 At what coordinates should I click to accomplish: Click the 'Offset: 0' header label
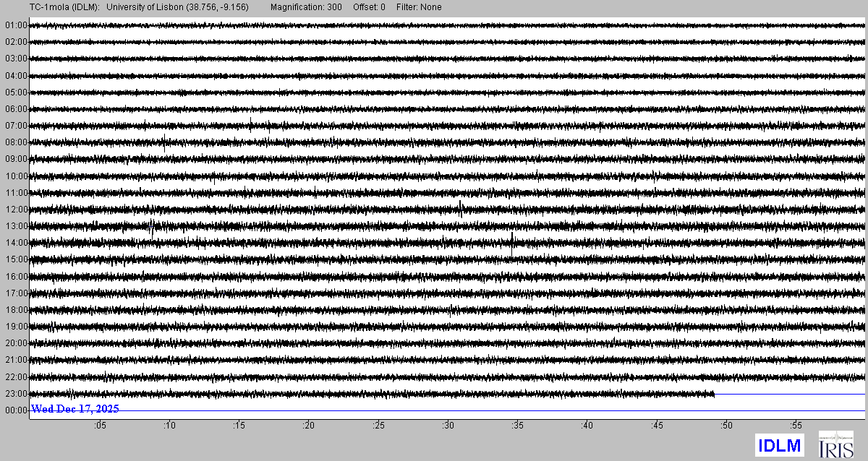tap(369, 7)
